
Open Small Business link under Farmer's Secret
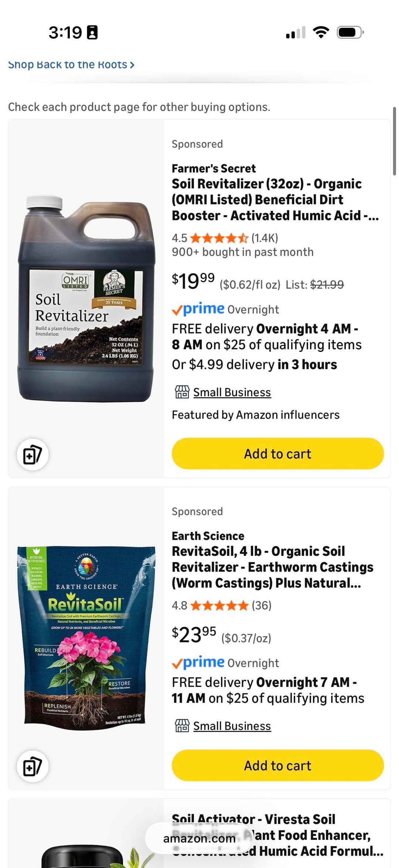tap(232, 392)
